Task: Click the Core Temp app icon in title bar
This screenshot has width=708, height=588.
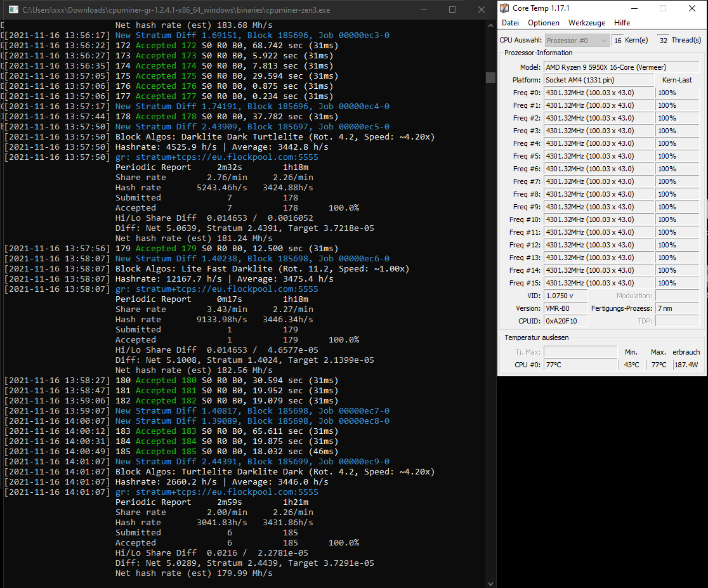Action: coord(504,8)
